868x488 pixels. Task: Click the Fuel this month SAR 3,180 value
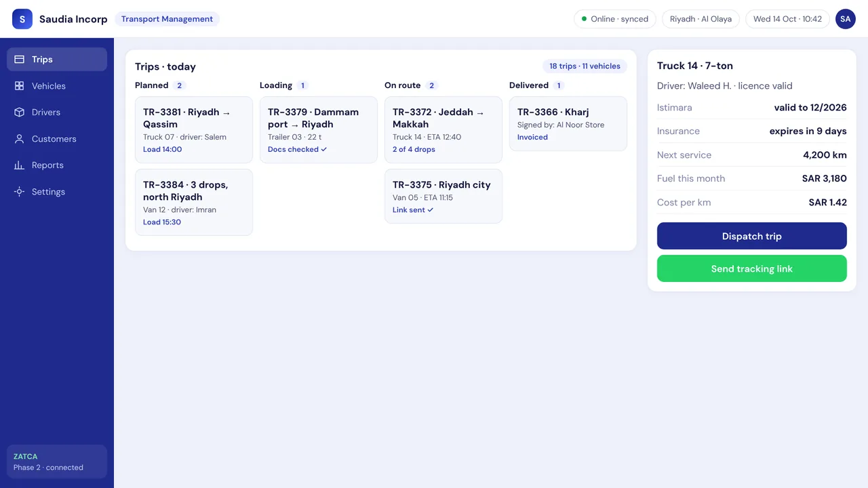tap(825, 179)
